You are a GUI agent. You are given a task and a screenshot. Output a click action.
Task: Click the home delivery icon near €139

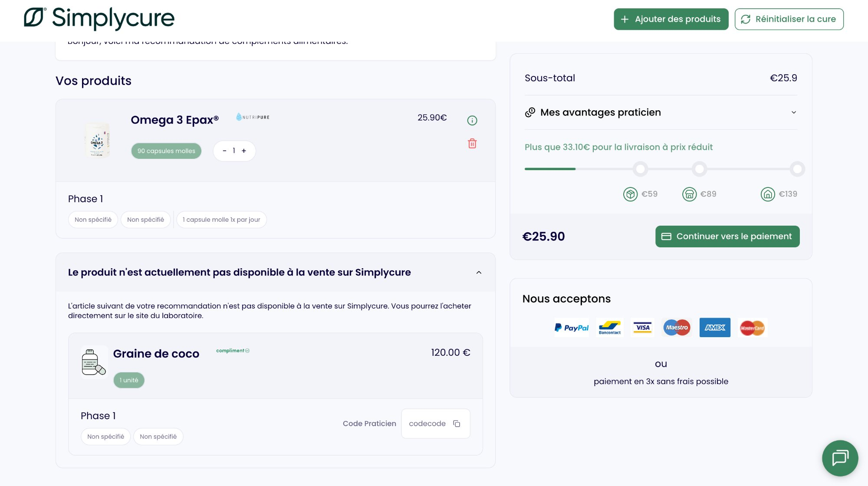768,194
